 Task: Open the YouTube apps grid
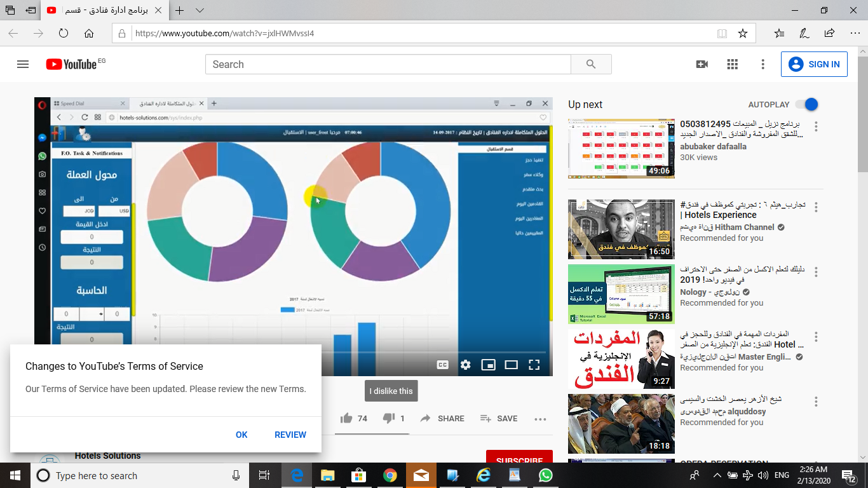click(x=732, y=64)
